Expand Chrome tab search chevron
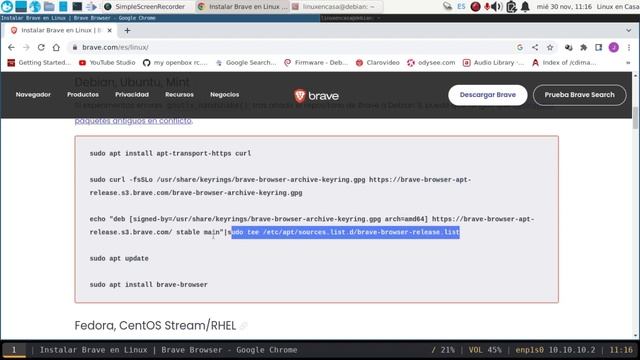Image resolution: width=640 pixels, height=360 pixels. 629,31
